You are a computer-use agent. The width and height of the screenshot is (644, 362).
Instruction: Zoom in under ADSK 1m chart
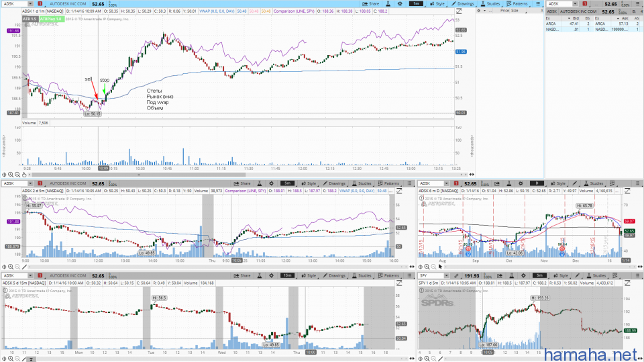11,175
